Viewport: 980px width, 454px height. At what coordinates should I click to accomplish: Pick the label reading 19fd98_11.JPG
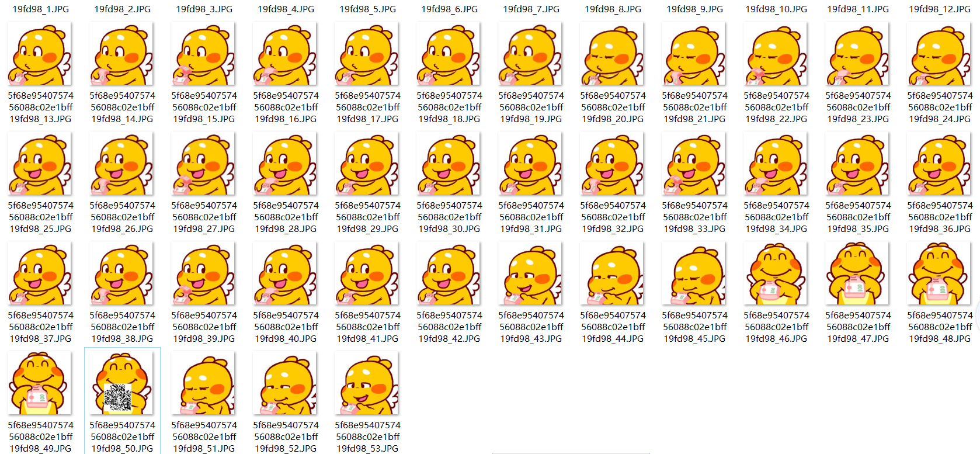tap(859, 9)
